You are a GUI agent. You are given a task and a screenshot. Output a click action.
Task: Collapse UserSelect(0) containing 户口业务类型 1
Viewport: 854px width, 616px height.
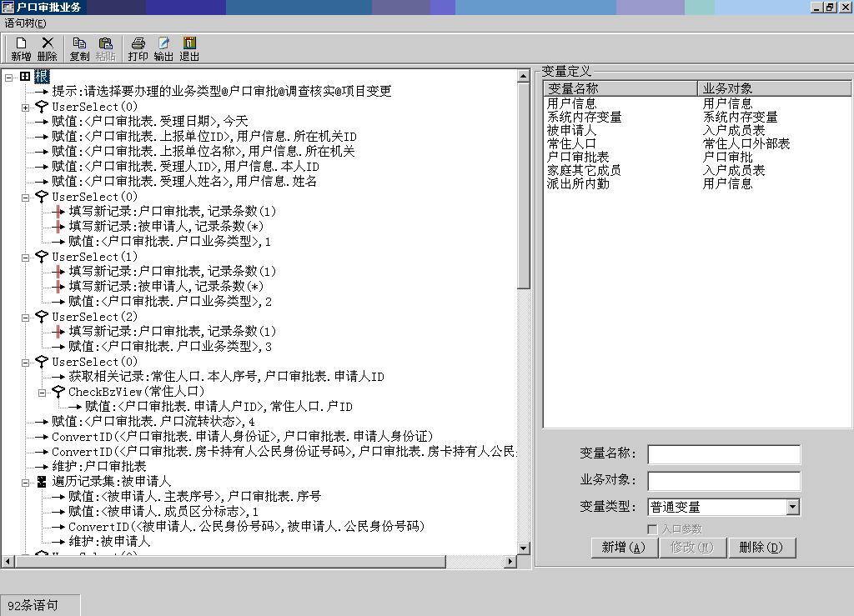[25, 198]
